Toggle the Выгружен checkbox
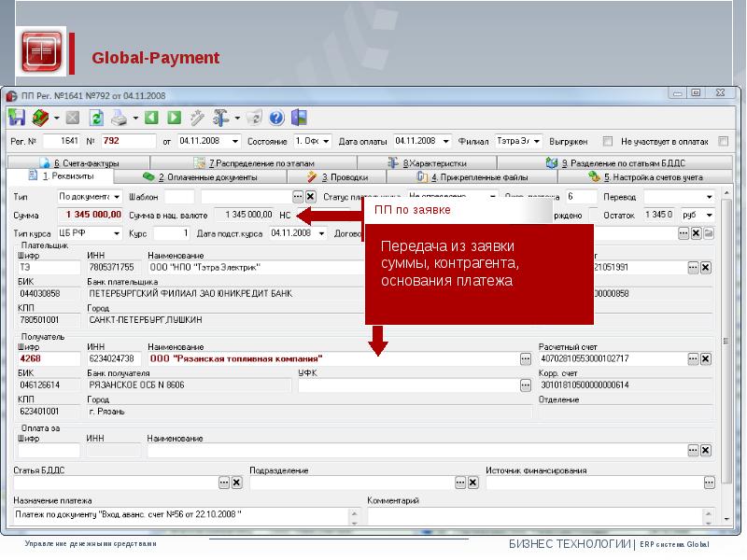The width and height of the screenshot is (747, 560). (x=608, y=142)
